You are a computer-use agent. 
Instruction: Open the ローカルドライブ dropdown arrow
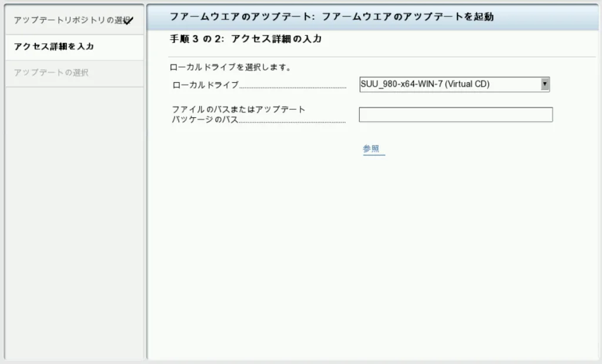pyautogui.click(x=544, y=85)
